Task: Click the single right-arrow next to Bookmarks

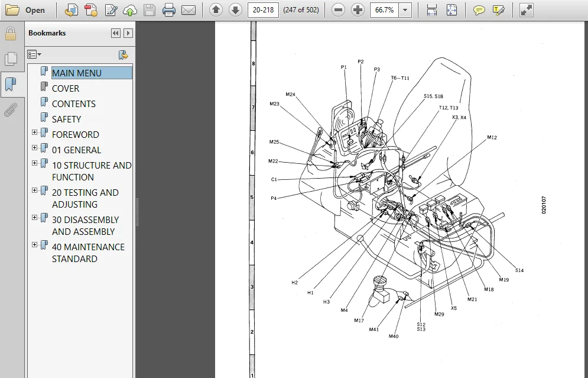Action: click(128, 33)
